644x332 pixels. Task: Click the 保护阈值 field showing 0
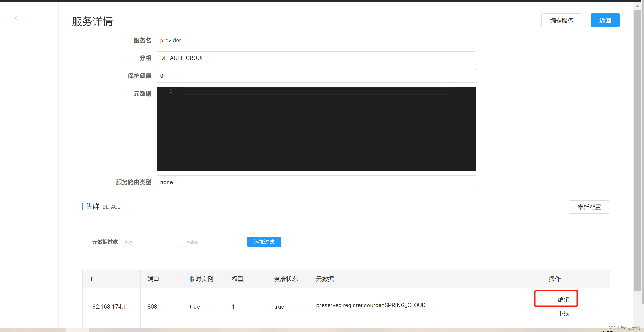(x=316, y=76)
